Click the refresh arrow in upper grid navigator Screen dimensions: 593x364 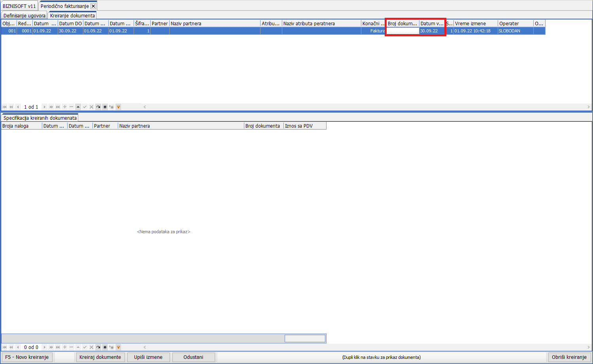pos(98,107)
